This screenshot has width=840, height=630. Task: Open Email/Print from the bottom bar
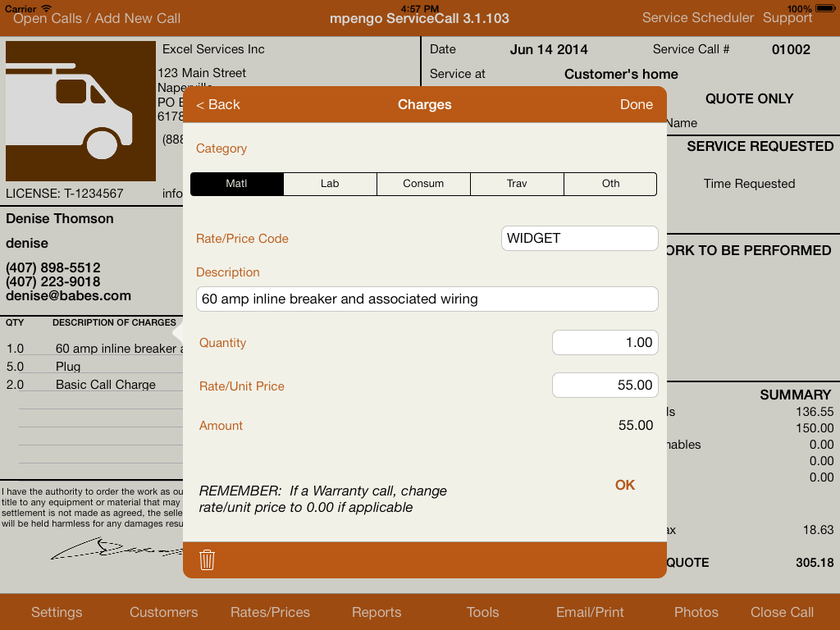coord(590,613)
